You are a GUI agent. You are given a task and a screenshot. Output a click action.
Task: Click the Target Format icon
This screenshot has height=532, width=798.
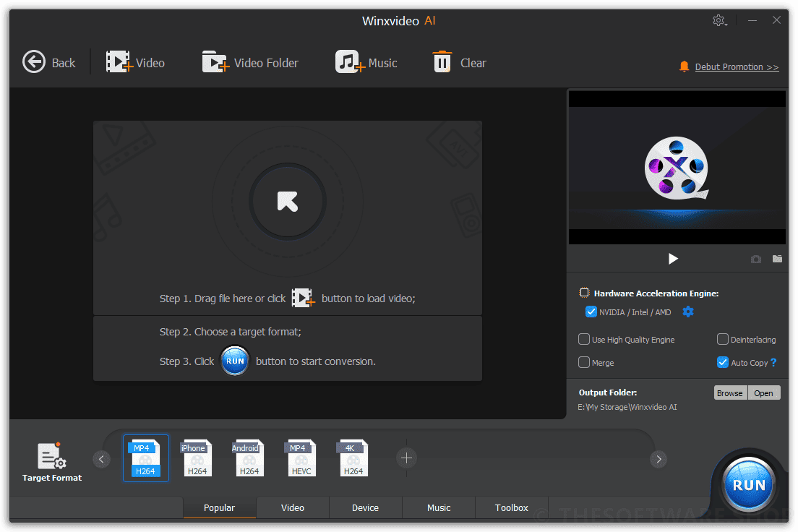click(52, 455)
